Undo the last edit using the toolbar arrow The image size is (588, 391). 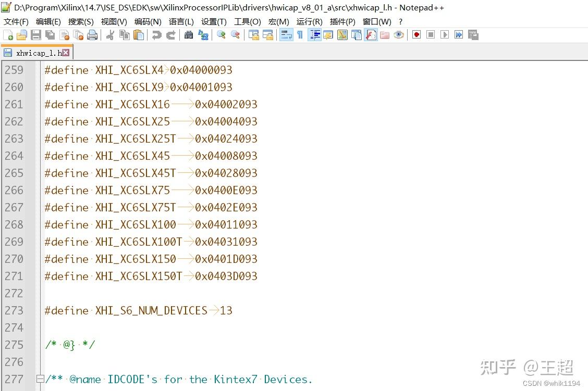pyautogui.click(x=157, y=35)
